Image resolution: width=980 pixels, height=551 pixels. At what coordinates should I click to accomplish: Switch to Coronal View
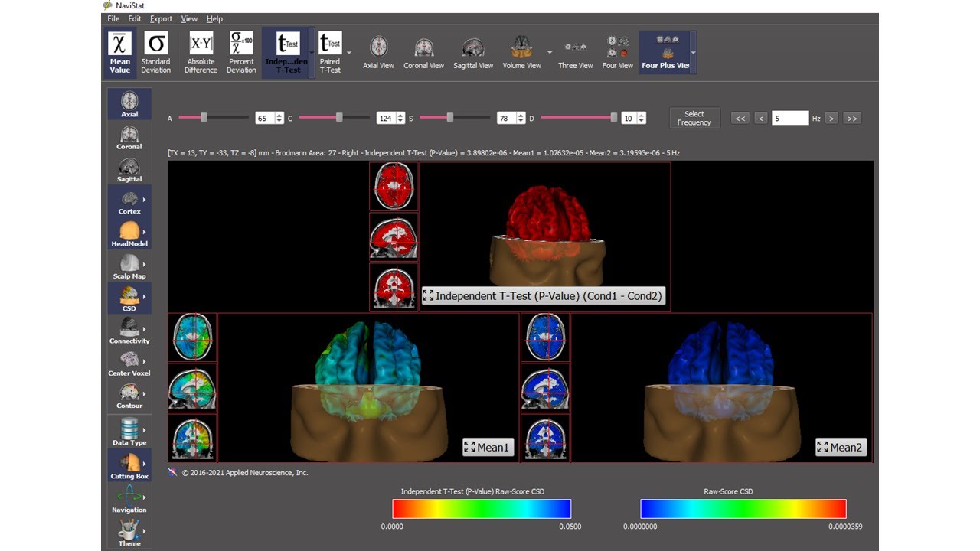pos(424,53)
